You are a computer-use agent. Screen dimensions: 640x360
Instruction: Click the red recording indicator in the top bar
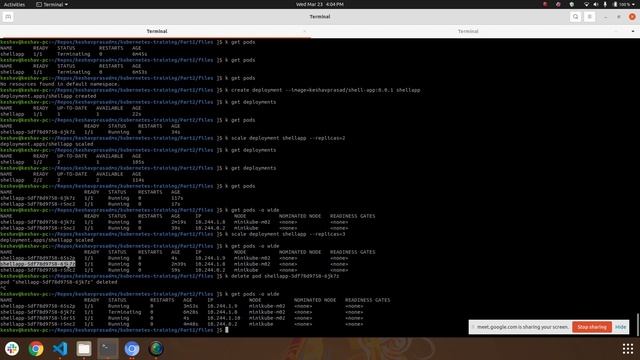(545, 4)
